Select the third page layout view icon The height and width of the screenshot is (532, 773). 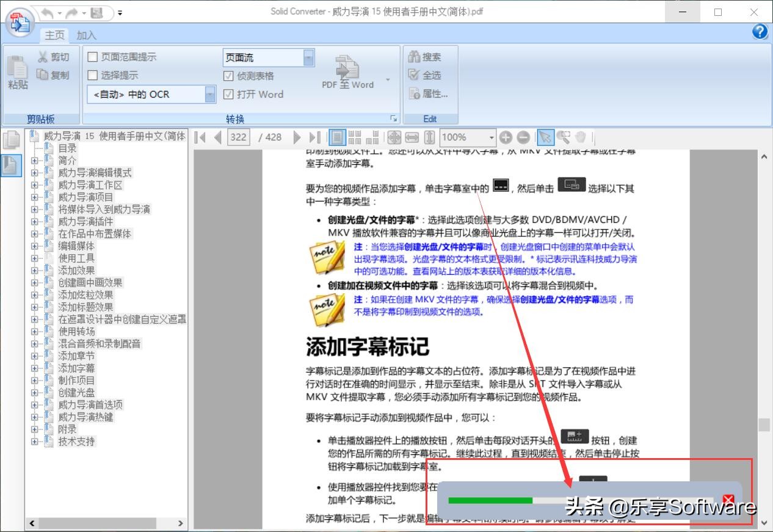[x=372, y=137]
